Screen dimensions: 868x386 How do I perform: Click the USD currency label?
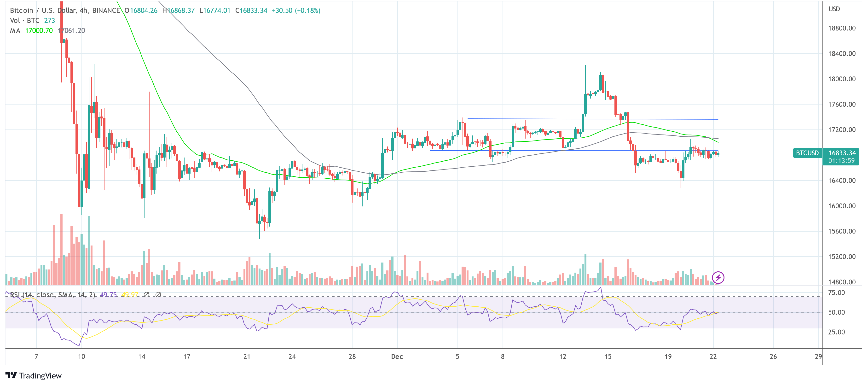834,9
